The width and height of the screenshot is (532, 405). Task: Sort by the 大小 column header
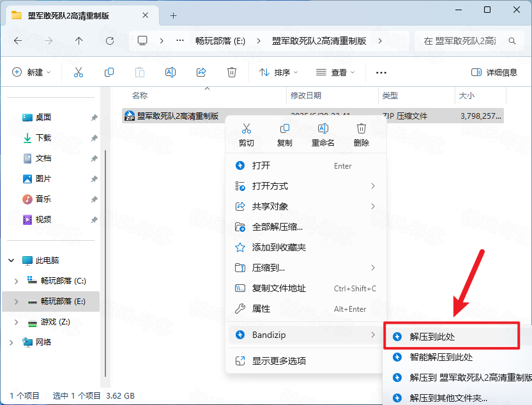point(466,95)
